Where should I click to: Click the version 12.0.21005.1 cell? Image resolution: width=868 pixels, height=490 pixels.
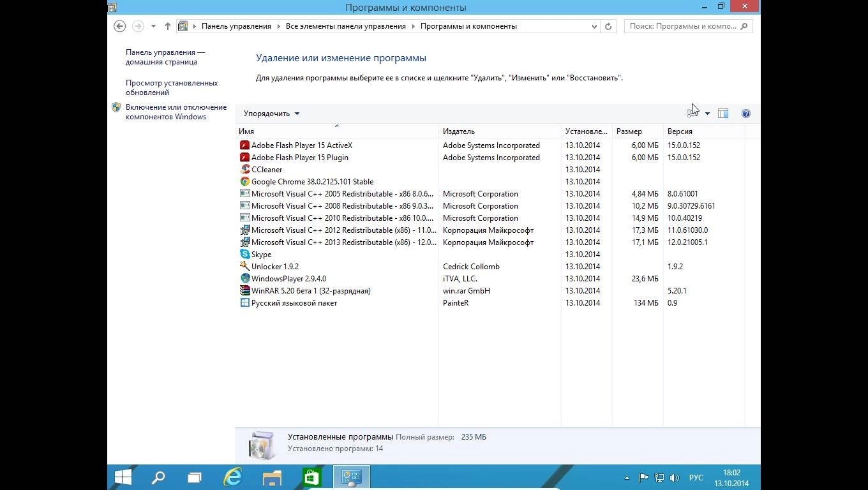[687, 242]
